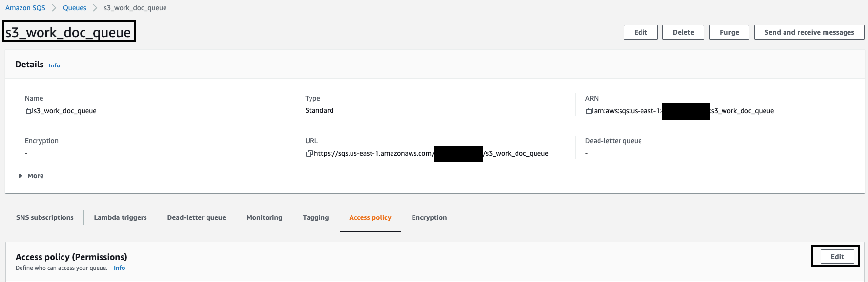This screenshot has width=868, height=282.
Task: Open the Details Info link
Action: [x=54, y=65]
